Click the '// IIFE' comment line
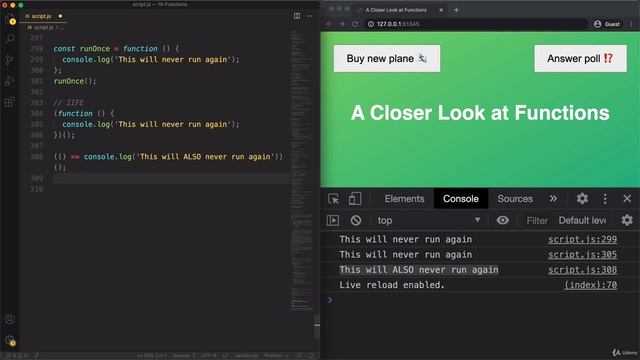 69,103
